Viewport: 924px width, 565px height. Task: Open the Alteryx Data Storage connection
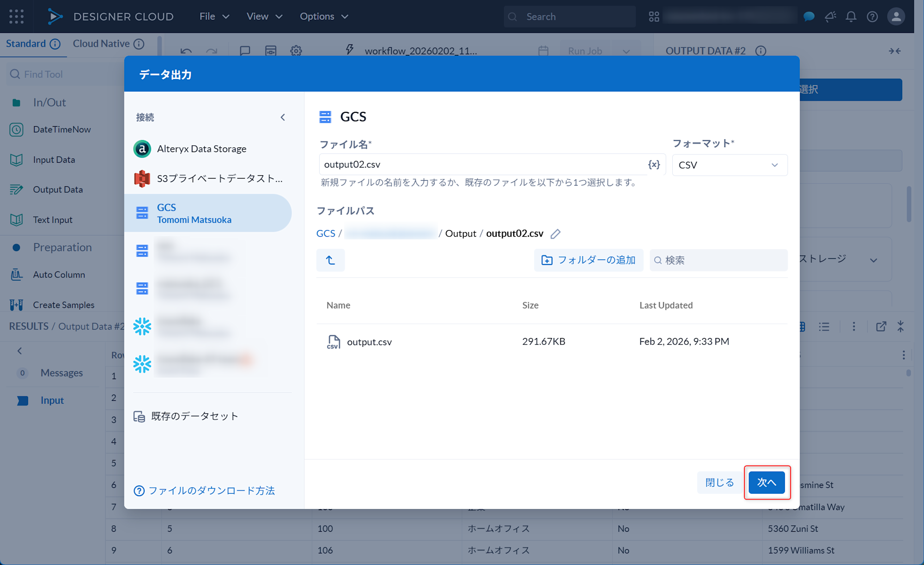(201, 148)
